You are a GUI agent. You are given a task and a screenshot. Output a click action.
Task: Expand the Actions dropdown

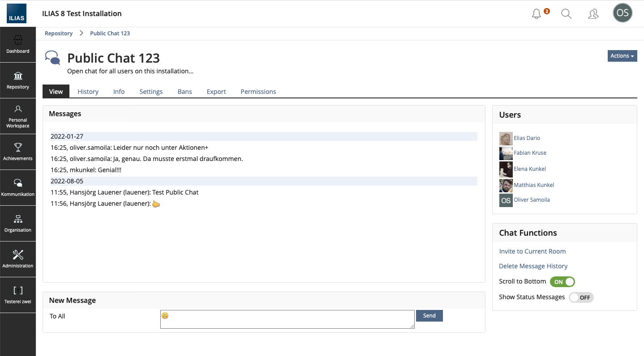(x=622, y=56)
